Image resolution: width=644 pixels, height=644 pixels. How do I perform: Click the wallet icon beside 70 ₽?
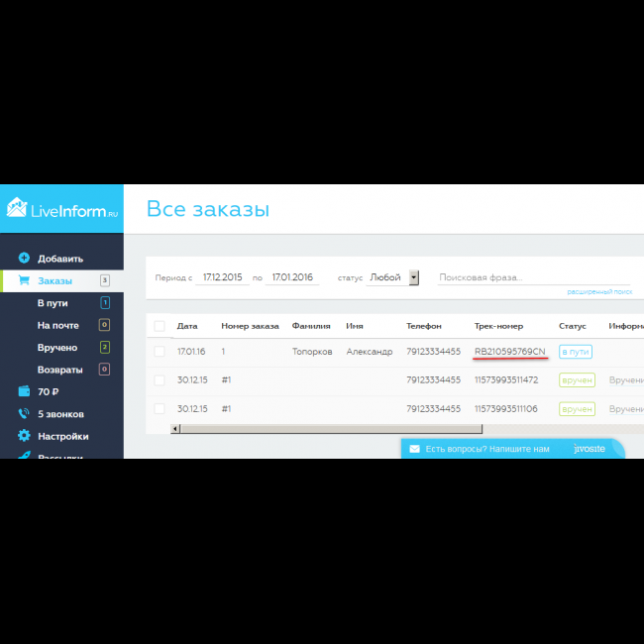pos(24,391)
